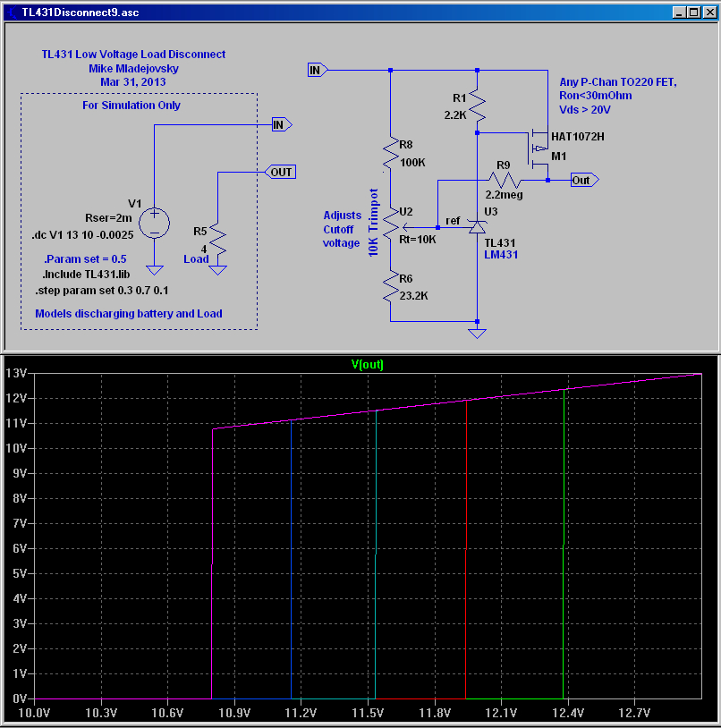
Task: Click the '2.2K' value of R1
Action: point(455,115)
